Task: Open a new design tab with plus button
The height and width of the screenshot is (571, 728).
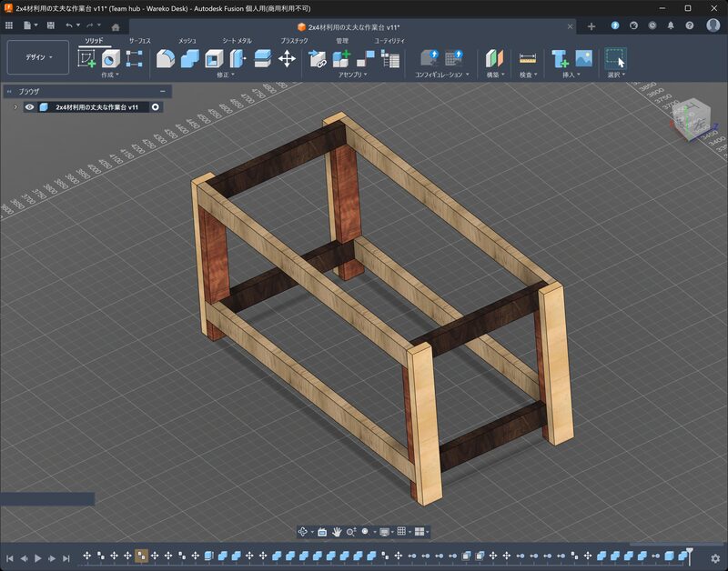Action: [591, 26]
